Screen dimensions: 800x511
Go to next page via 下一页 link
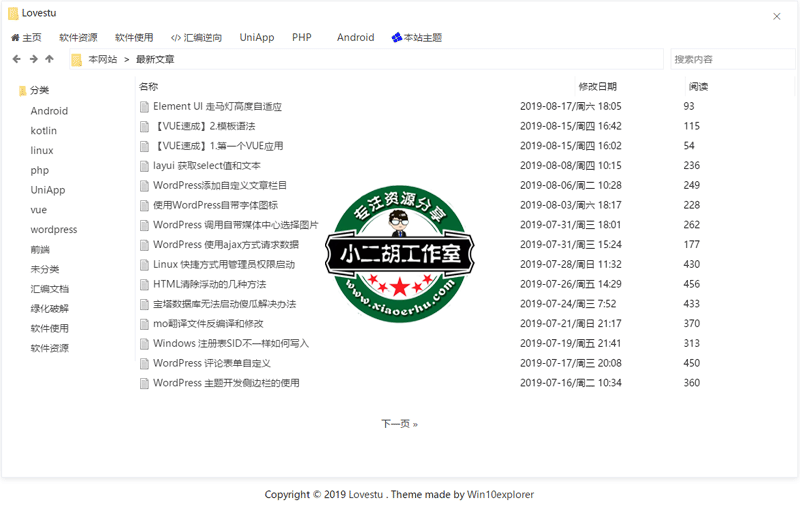[399, 424]
